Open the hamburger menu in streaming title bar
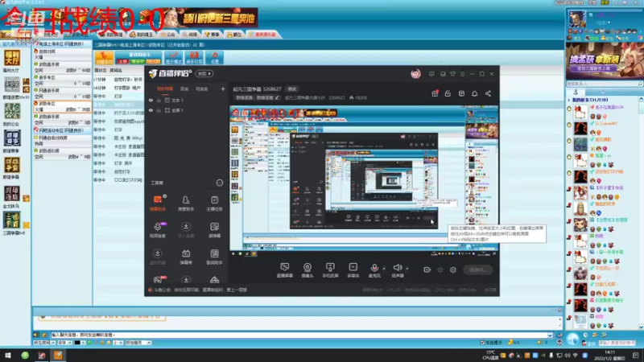Image resolution: width=644 pixels, height=362 pixels. (x=462, y=74)
